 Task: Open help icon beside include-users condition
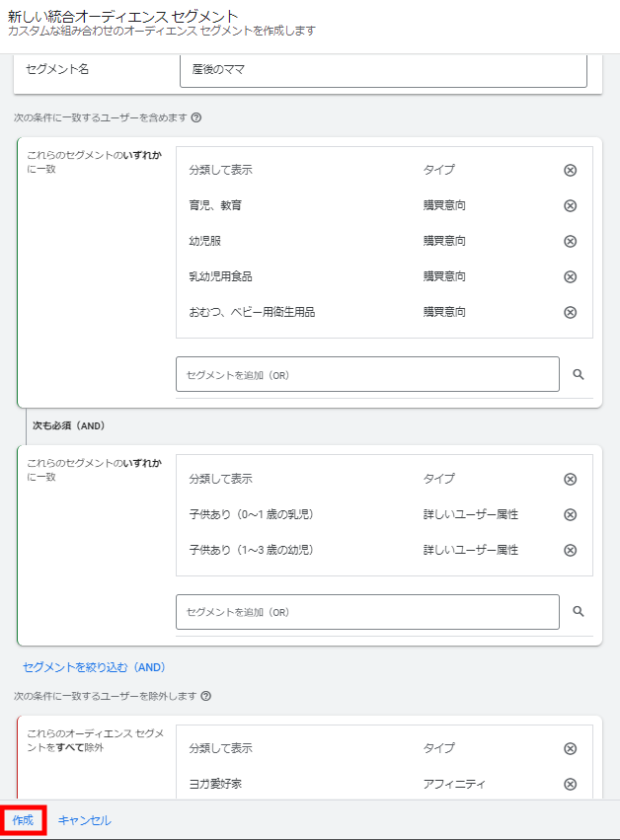(x=196, y=117)
